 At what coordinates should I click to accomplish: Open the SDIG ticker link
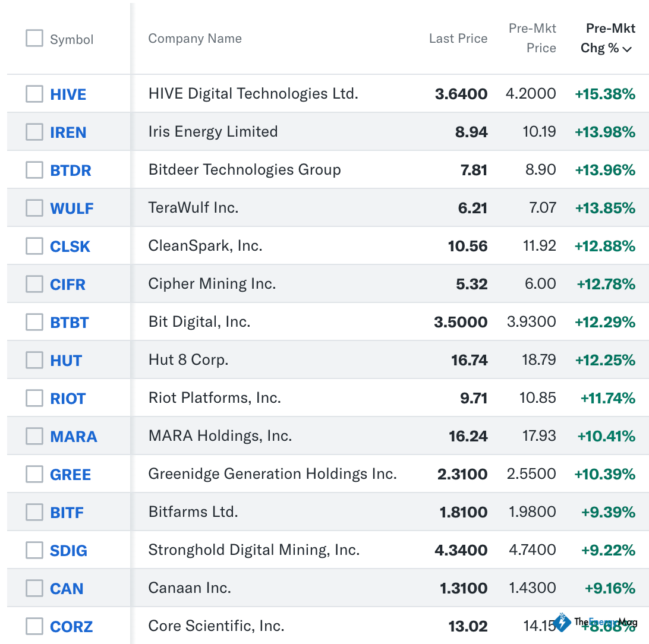(68, 551)
